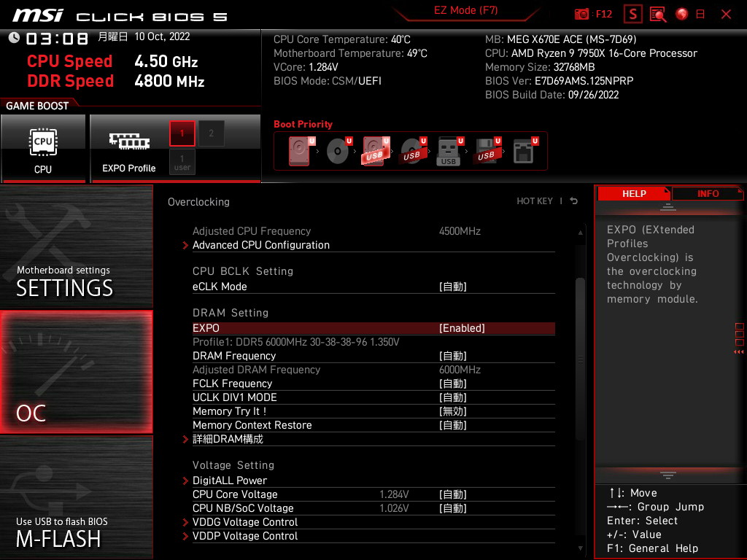Click the GAME BOOST label
The image size is (747, 560).
(37, 106)
